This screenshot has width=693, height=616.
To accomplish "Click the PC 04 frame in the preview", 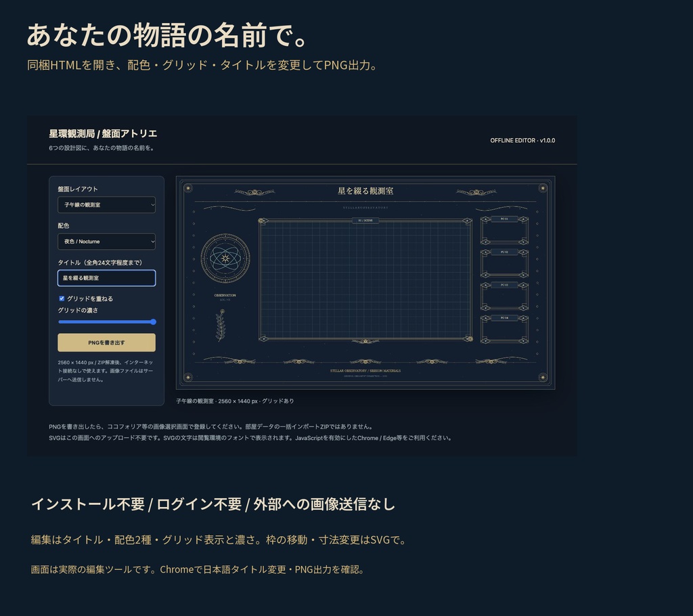I will tap(504, 330).
